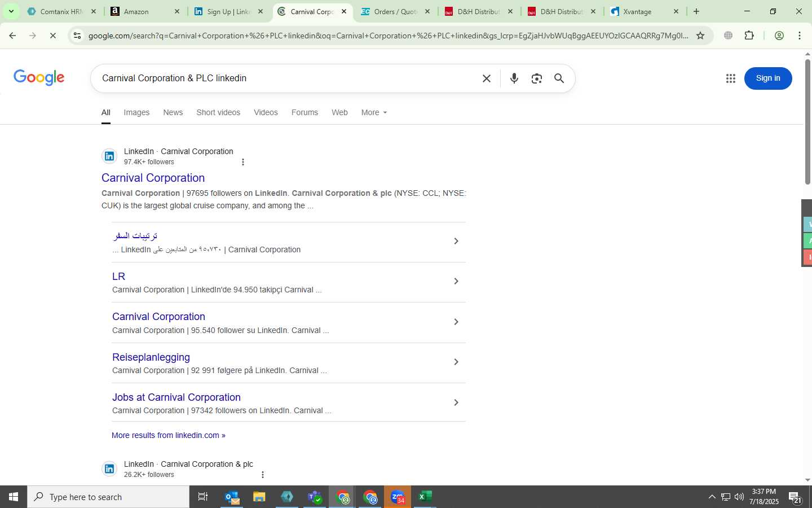Open options for Carnival Corporation & plc result

263,475
